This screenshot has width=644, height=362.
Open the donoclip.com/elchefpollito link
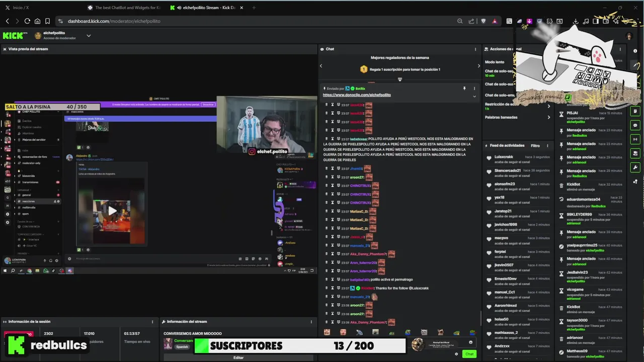coord(357,95)
